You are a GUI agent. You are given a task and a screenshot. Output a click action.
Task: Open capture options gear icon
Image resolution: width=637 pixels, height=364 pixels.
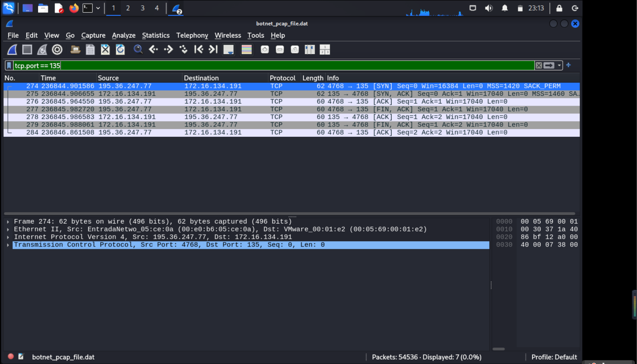coord(57,50)
